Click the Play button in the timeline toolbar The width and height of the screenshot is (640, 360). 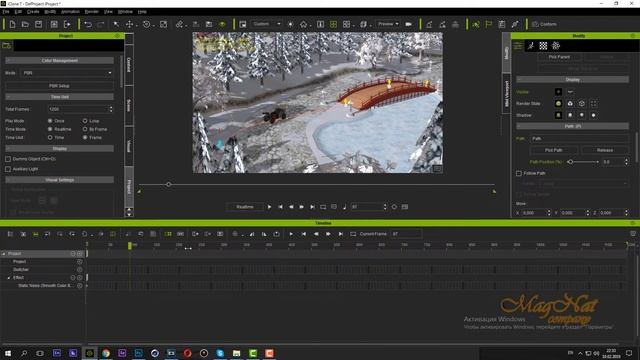(x=291, y=234)
